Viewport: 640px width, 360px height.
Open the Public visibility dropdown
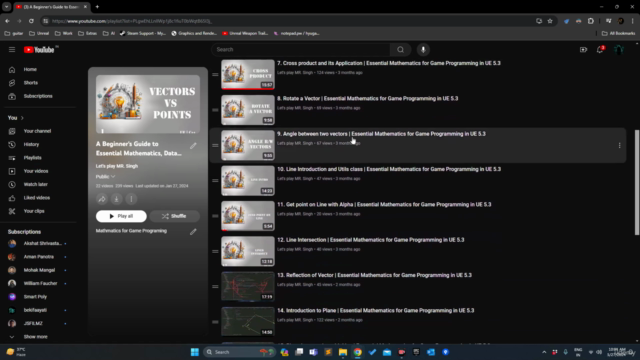[105, 177]
